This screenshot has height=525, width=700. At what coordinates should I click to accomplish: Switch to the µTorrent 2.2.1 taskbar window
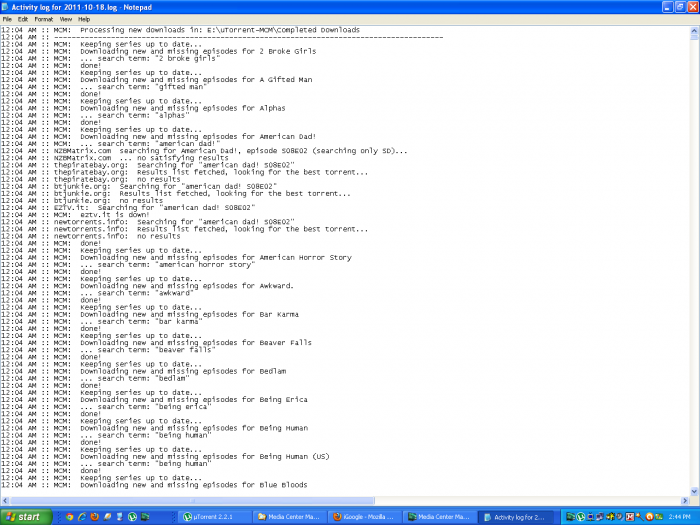tap(215, 517)
